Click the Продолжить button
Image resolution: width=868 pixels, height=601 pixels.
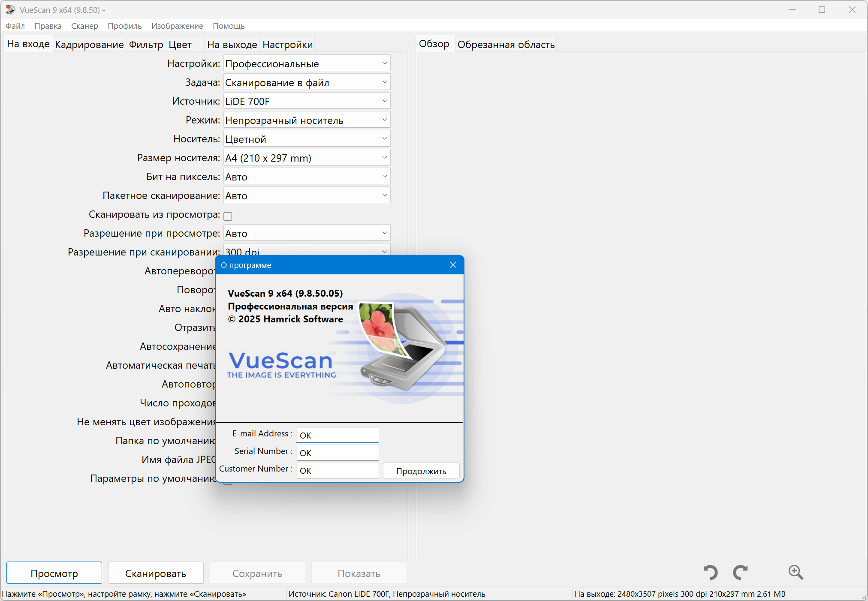click(x=421, y=471)
